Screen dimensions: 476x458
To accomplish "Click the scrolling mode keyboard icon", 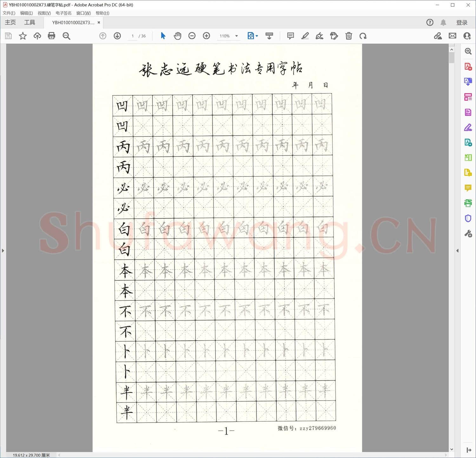I will [x=269, y=36].
